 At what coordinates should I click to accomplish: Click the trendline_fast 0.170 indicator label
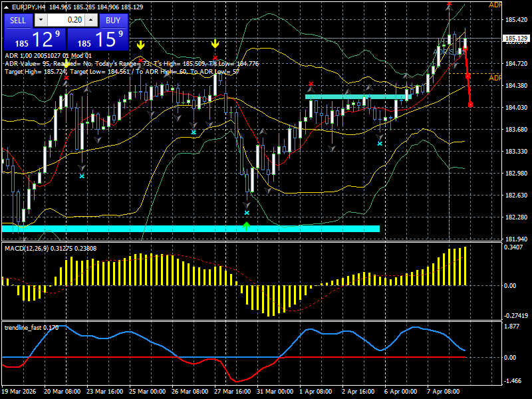[31, 328]
